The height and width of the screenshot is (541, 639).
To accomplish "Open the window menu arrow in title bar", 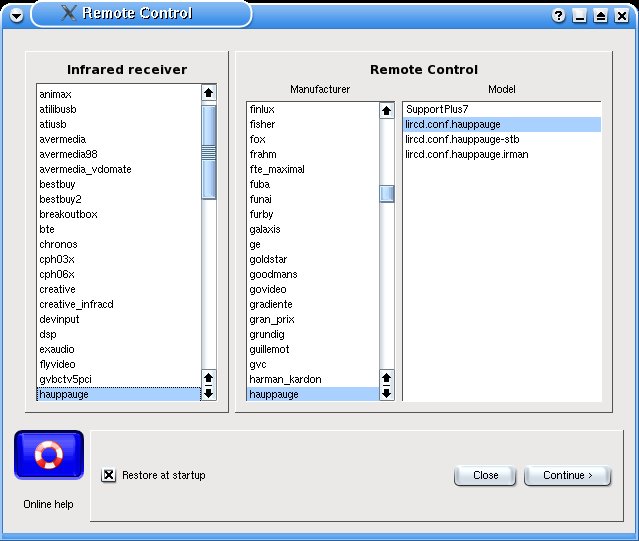I will click(x=16, y=16).
